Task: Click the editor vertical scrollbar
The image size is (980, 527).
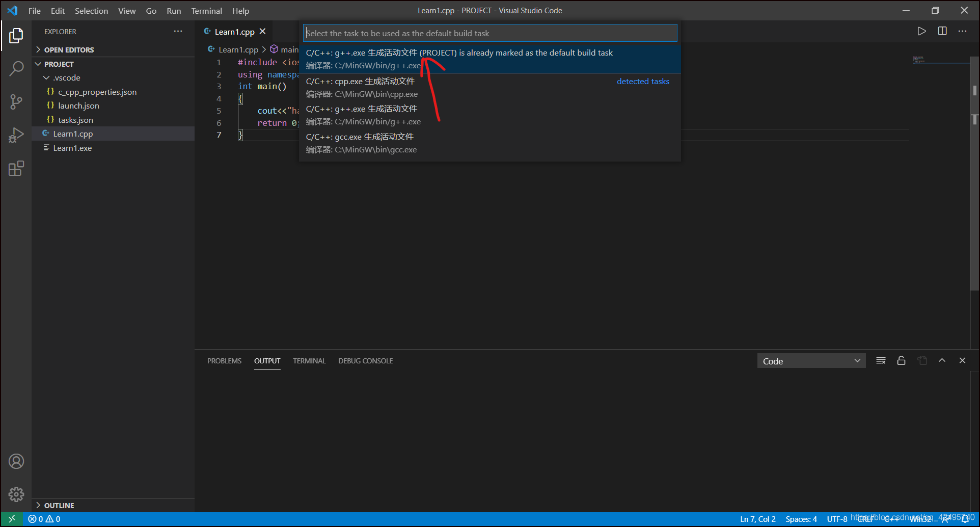Action: [x=974, y=173]
